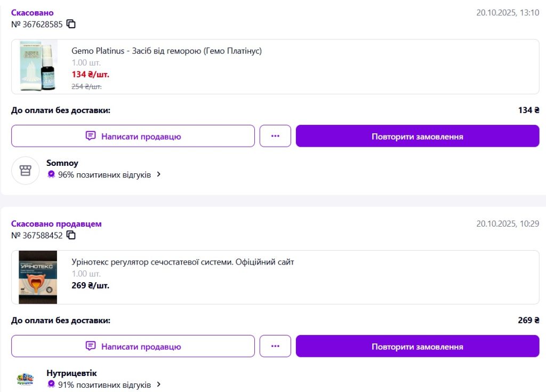Message the seller of the Gemo Platinus order
This screenshot has width=546, height=392.
pyautogui.click(x=133, y=136)
